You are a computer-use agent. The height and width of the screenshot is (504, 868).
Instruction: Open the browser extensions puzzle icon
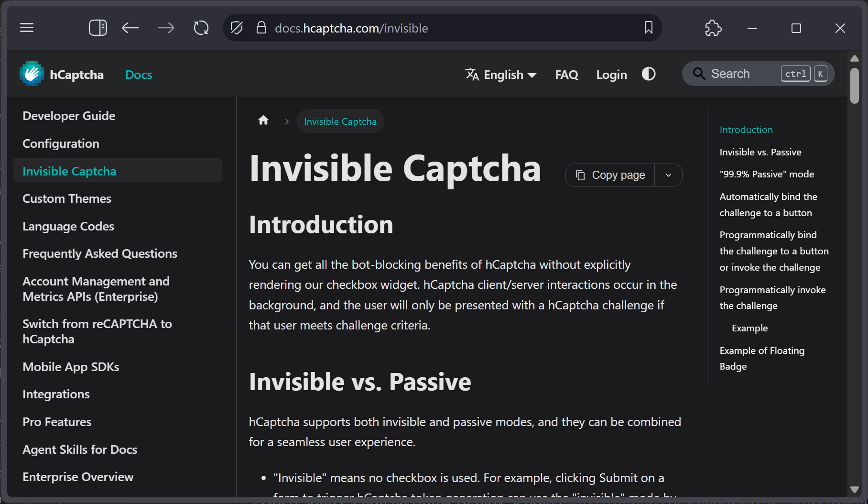pyautogui.click(x=713, y=28)
